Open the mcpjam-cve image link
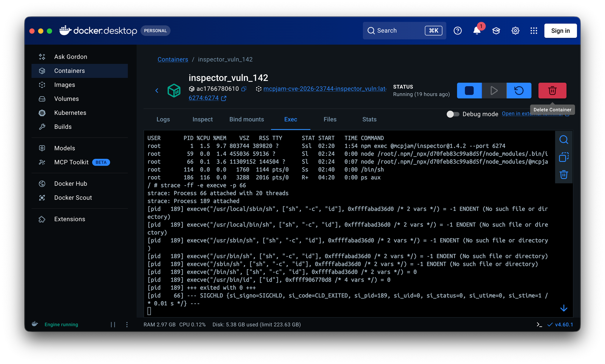This screenshot has width=605, height=364. 325,89
